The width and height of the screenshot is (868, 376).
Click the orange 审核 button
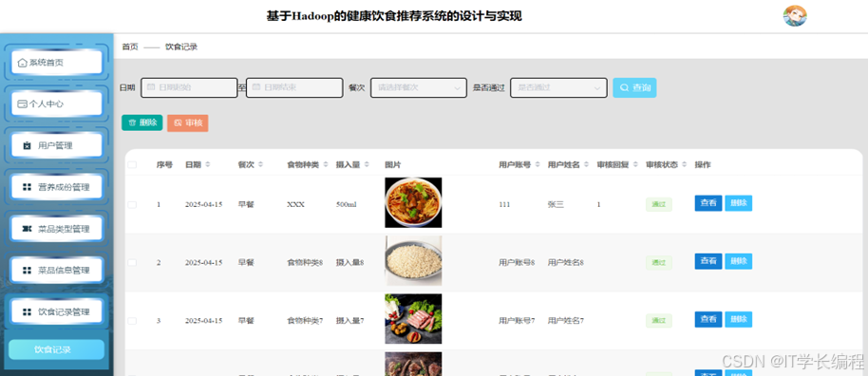click(x=188, y=122)
